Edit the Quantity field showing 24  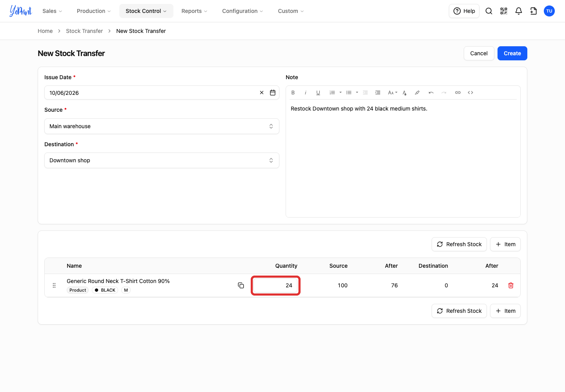(275, 285)
